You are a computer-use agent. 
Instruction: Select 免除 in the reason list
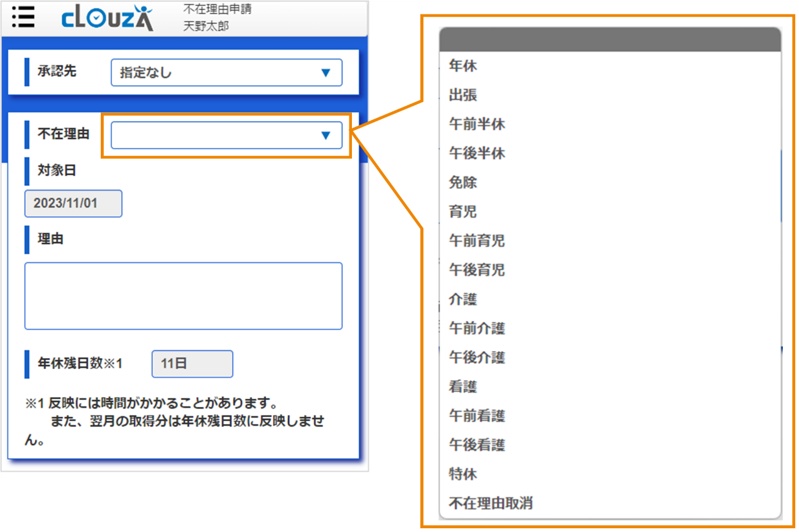click(461, 183)
